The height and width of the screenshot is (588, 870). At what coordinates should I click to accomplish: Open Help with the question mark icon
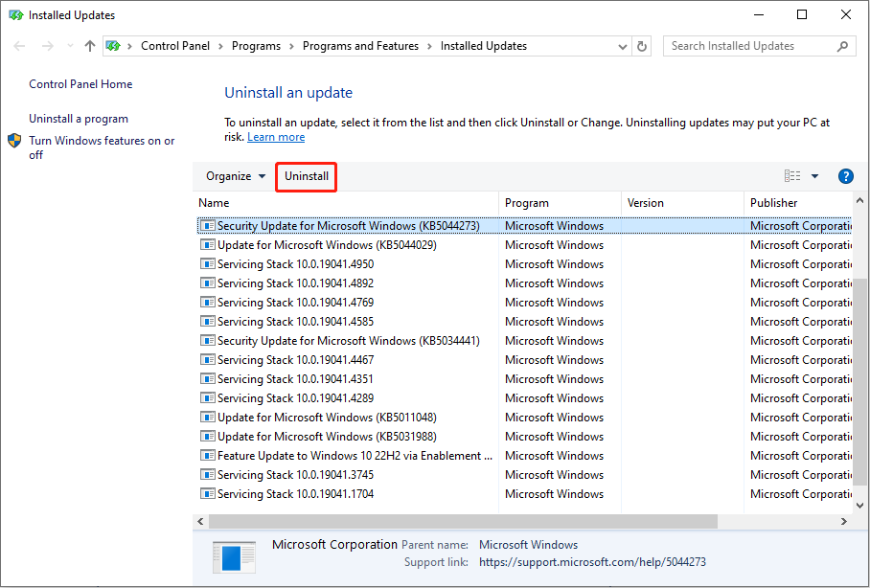pos(846,176)
